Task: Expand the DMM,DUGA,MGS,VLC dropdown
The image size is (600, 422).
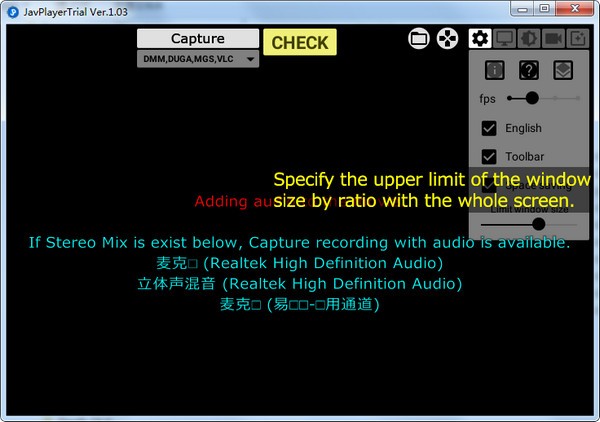Action: coord(249,60)
